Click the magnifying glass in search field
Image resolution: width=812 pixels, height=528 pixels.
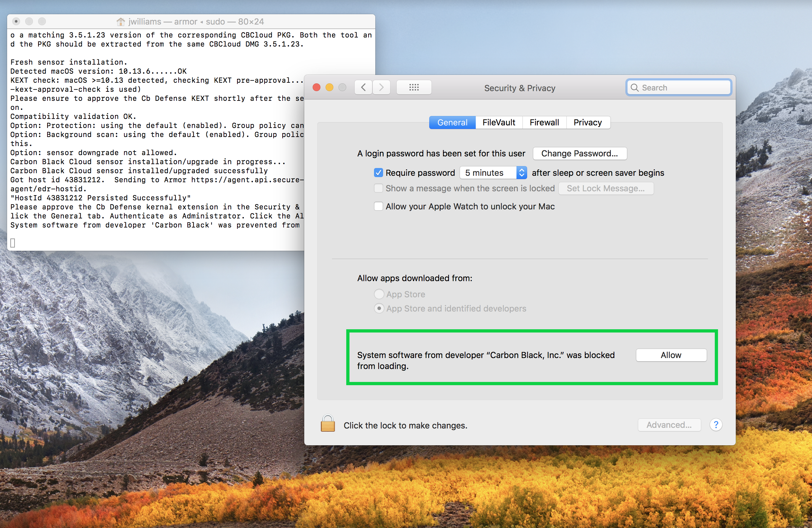pyautogui.click(x=635, y=88)
